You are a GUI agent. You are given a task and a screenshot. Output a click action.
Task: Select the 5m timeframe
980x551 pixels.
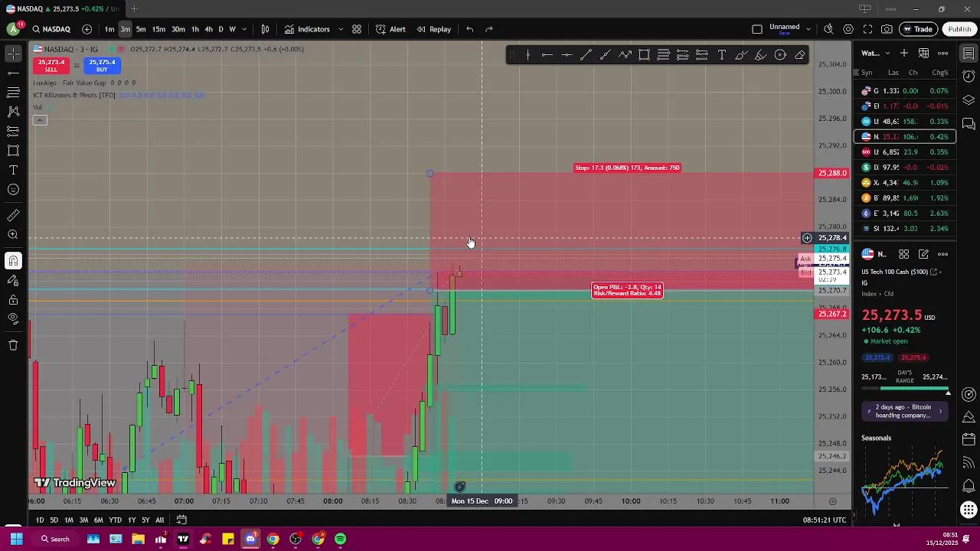point(141,29)
